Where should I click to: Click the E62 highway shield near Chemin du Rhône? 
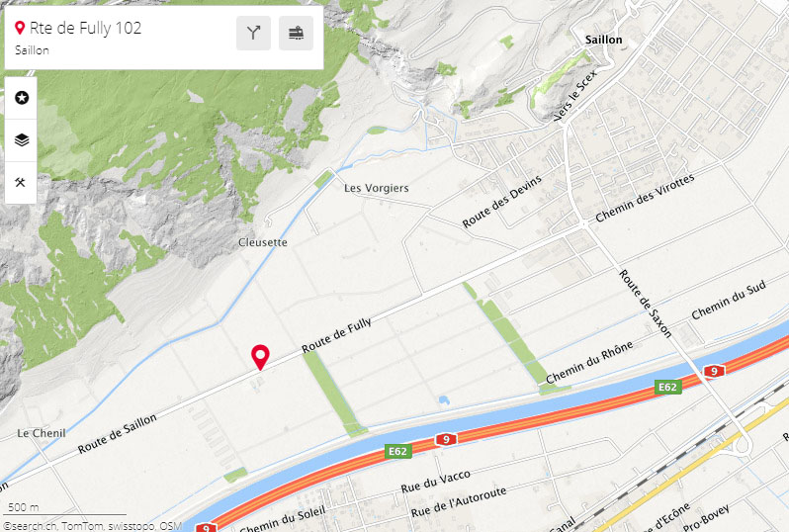[668, 387]
